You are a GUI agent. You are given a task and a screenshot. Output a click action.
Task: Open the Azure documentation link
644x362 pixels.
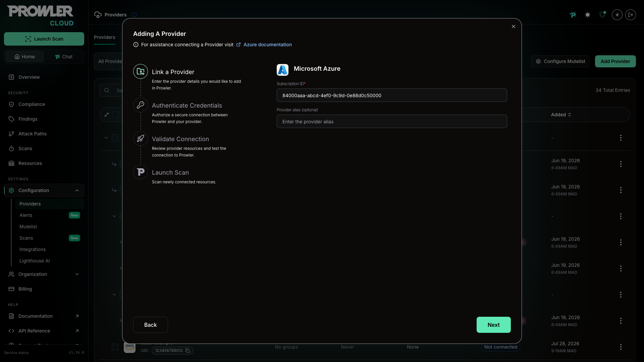[267, 45]
